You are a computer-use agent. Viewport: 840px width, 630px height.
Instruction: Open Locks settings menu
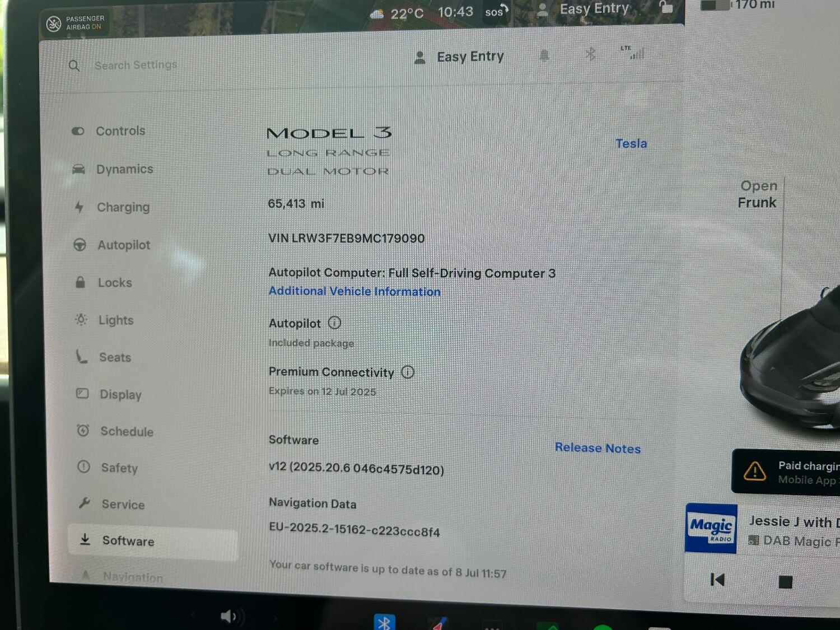pyautogui.click(x=104, y=283)
